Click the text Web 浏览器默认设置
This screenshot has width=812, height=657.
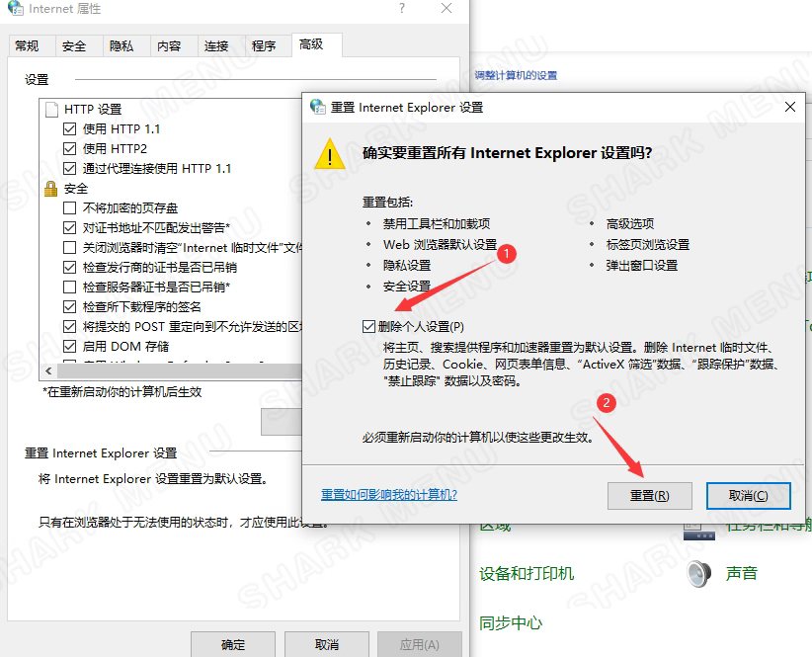pyautogui.click(x=441, y=244)
